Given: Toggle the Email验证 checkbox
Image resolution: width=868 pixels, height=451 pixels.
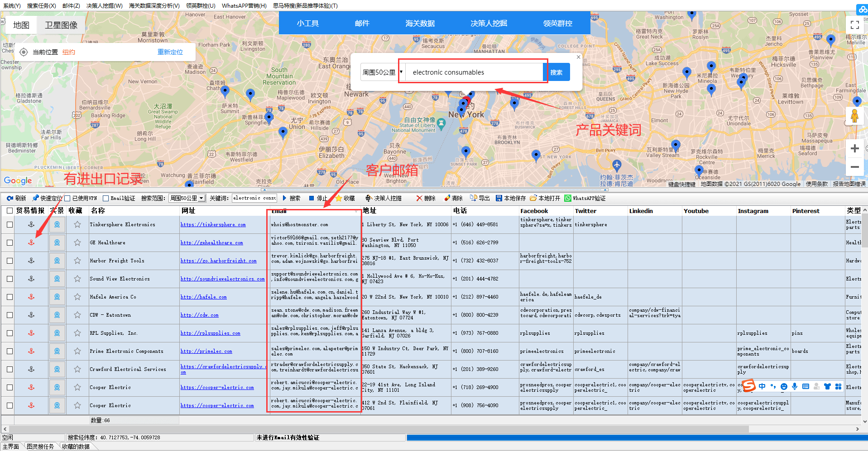Looking at the screenshot, I should (106, 198).
